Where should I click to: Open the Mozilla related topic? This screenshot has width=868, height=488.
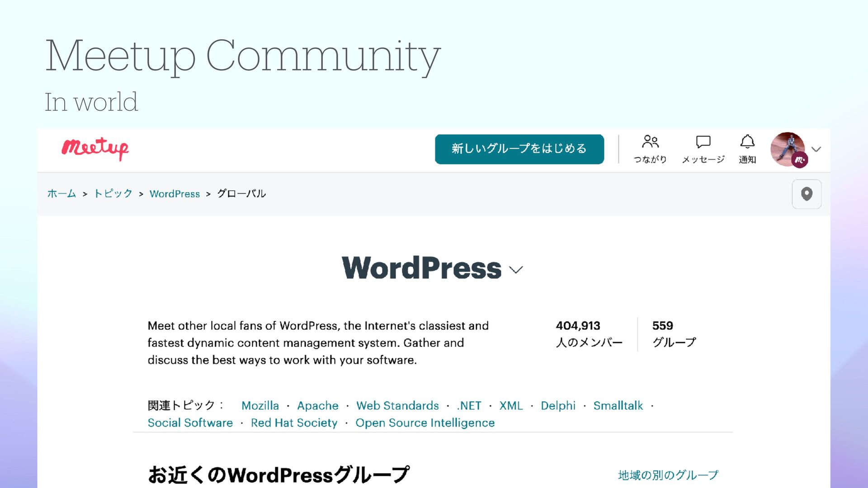click(x=260, y=406)
